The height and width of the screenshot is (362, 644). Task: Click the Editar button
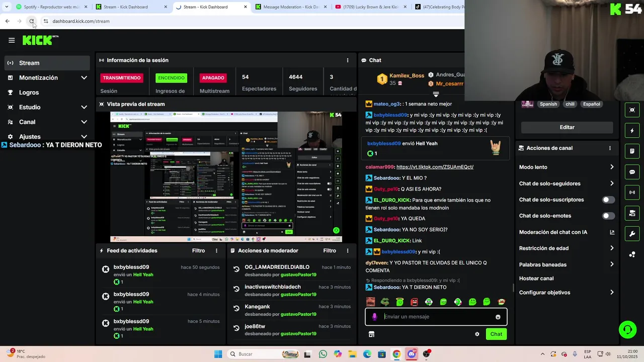(x=567, y=127)
